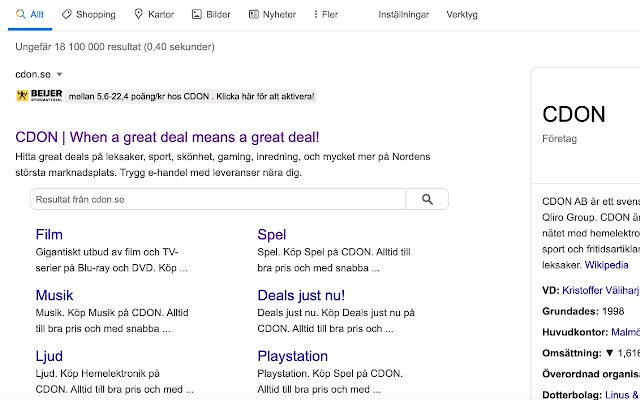Screen dimensions: 640x400
Task: Open the Fler menu
Action: point(326,15)
